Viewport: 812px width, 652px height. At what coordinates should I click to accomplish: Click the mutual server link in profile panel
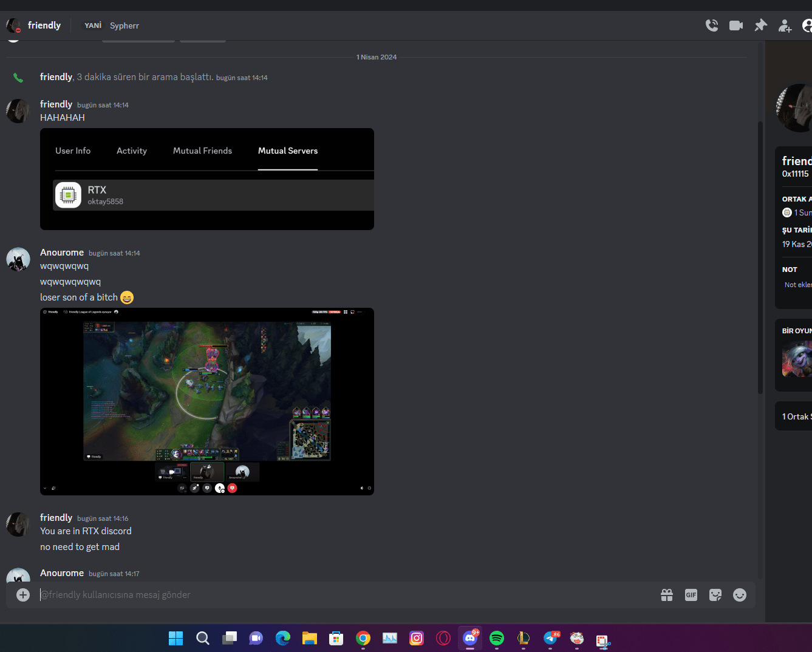click(x=797, y=212)
